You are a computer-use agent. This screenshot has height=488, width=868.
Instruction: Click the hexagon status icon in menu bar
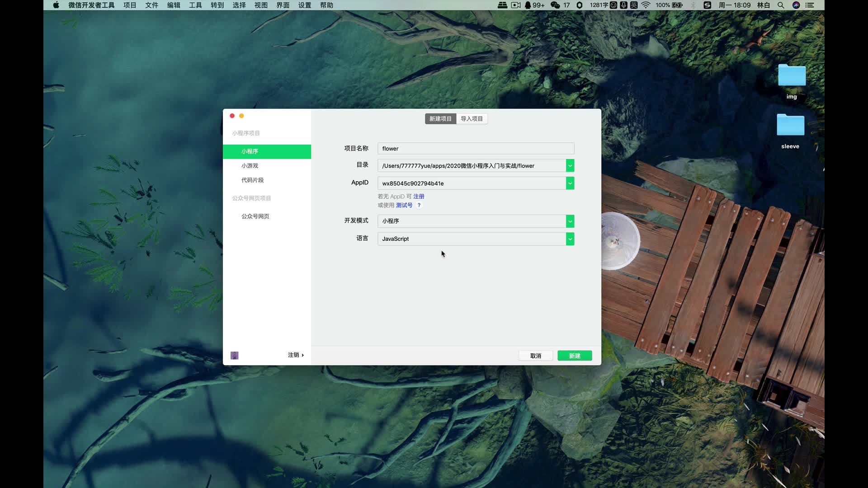579,5
